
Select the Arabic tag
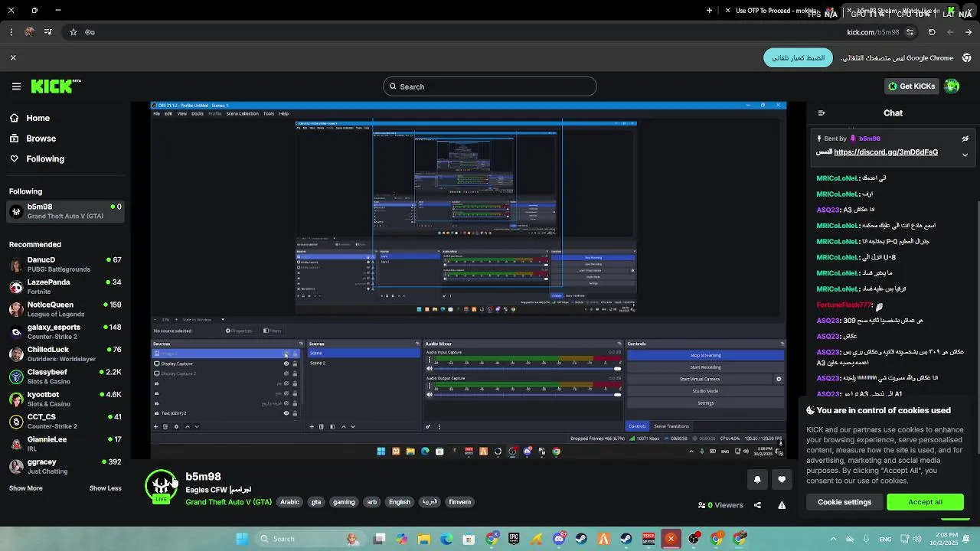pyautogui.click(x=289, y=502)
